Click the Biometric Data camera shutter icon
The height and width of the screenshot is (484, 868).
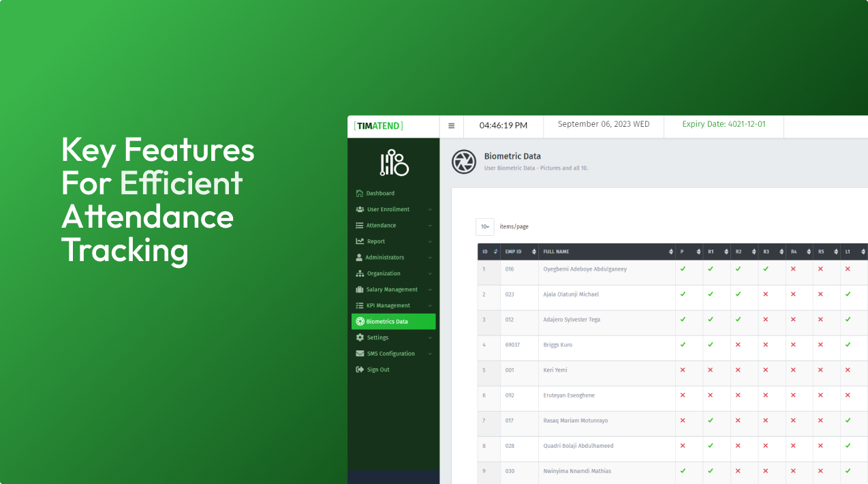point(464,162)
